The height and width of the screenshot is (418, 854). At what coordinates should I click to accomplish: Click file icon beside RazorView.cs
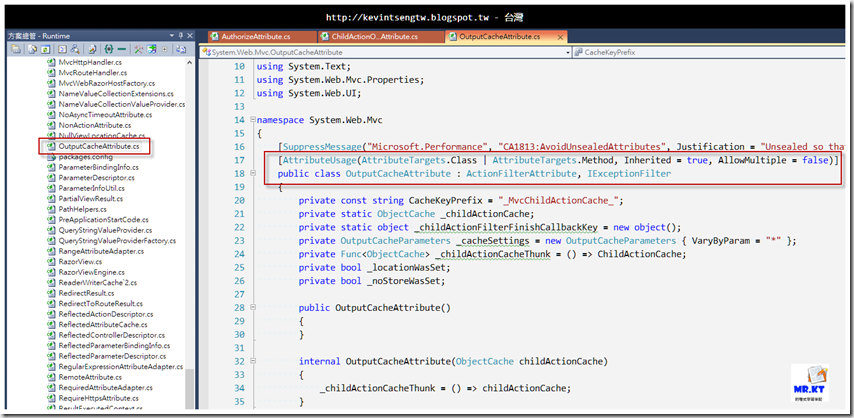[51, 262]
